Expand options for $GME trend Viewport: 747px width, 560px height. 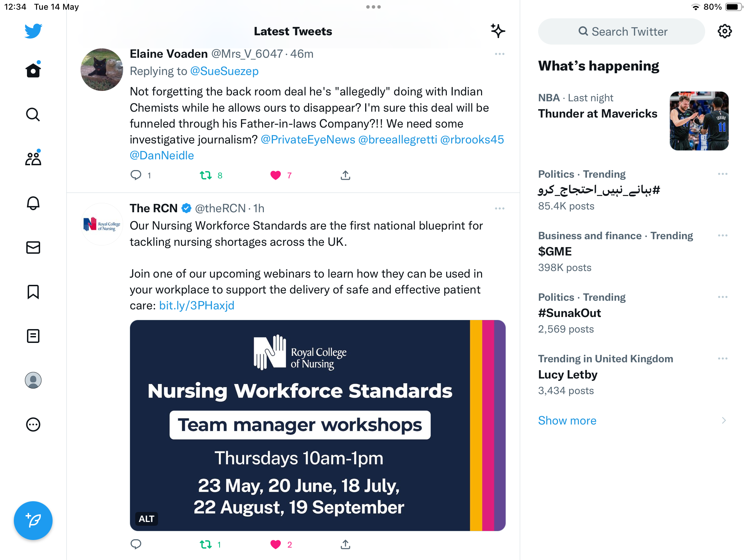723,235
